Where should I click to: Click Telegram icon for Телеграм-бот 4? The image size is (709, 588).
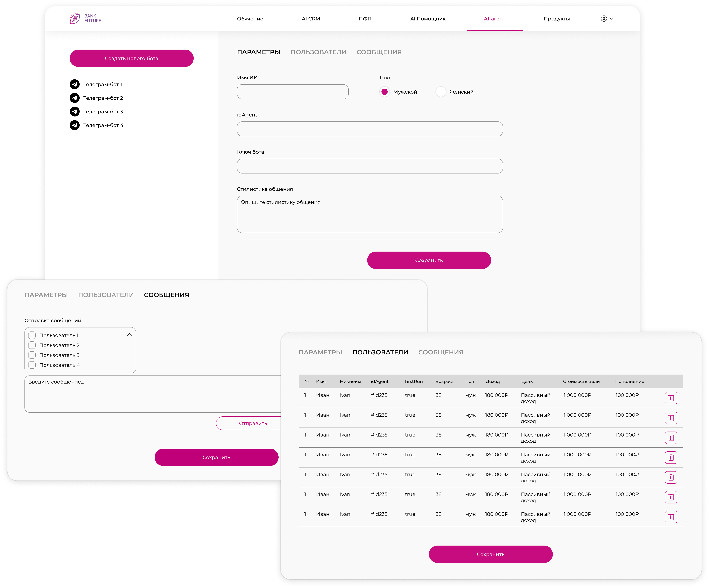pos(75,125)
